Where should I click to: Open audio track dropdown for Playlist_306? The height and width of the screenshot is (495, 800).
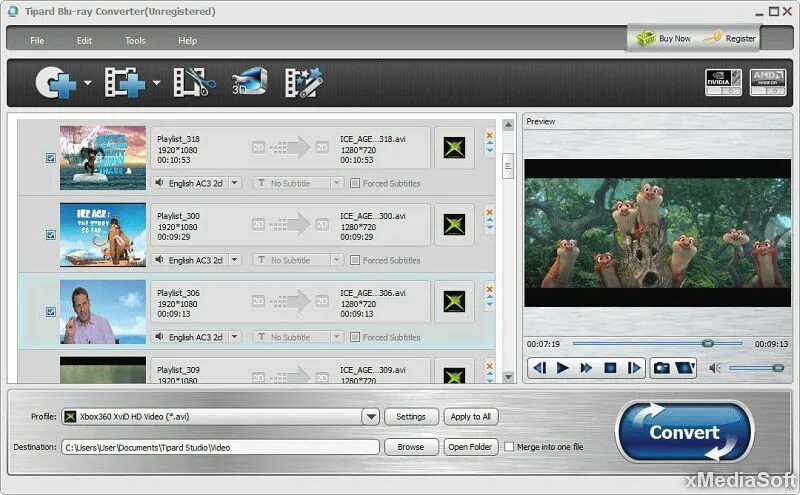point(235,337)
